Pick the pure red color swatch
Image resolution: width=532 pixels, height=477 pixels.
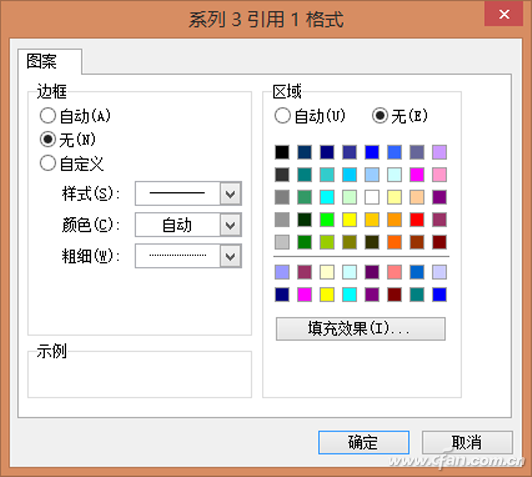pyautogui.click(x=417, y=220)
